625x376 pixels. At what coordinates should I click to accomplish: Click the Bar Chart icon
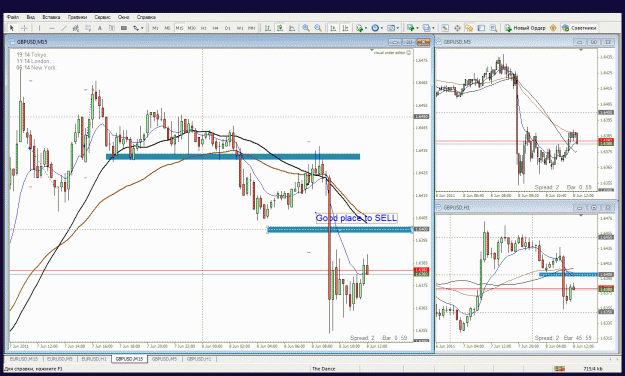[x=268, y=28]
